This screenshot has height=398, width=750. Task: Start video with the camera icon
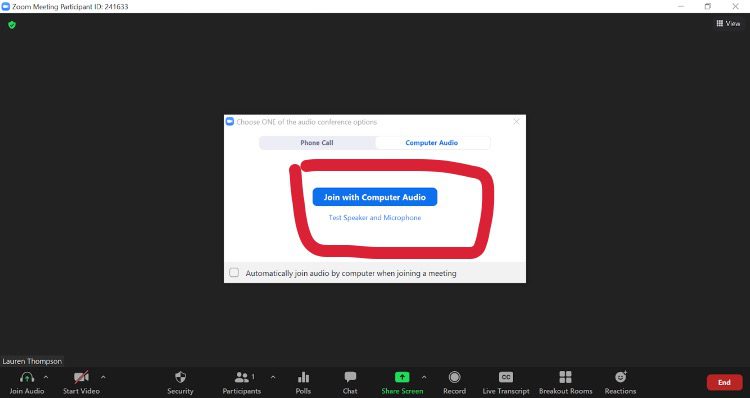click(x=81, y=377)
